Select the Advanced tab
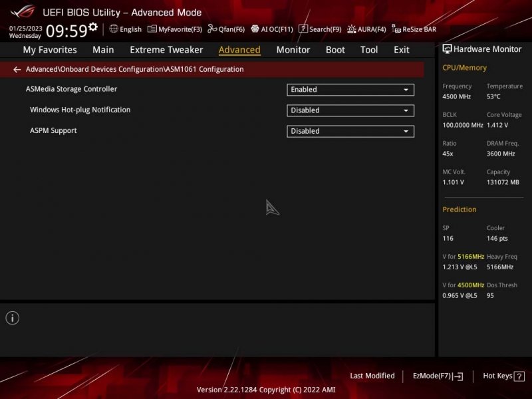The width and height of the screenshot is (532, 399). click(x=239, y=50)
